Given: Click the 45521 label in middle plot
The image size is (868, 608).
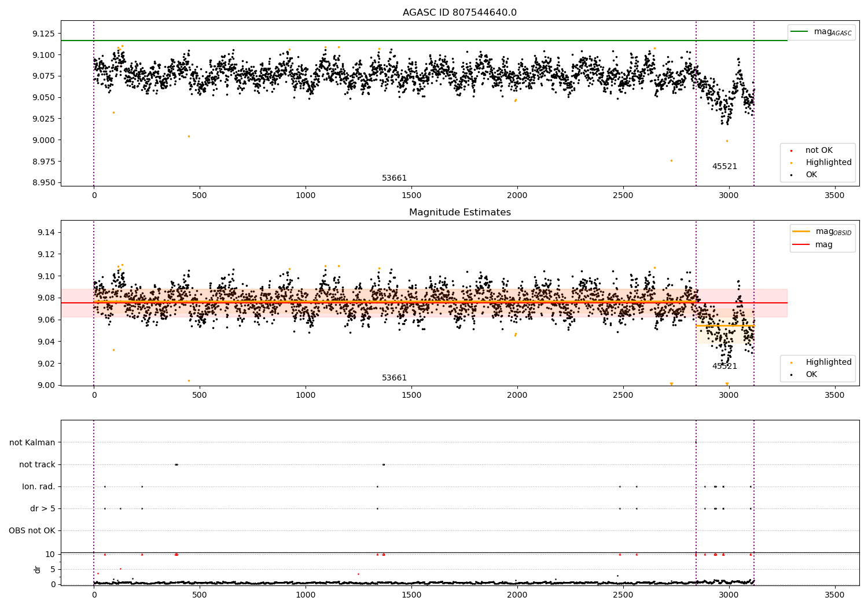Looking at the screenshot, I should pyautogui.click(x=724, y=367).
